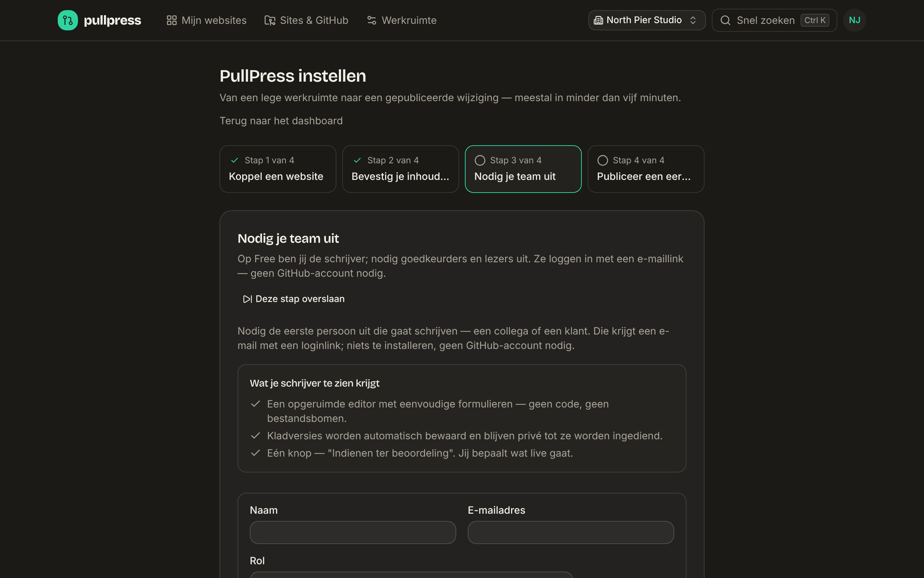Open the Sites & GitHub page
This screenshot has height=578, width=924.
[306, 20]
